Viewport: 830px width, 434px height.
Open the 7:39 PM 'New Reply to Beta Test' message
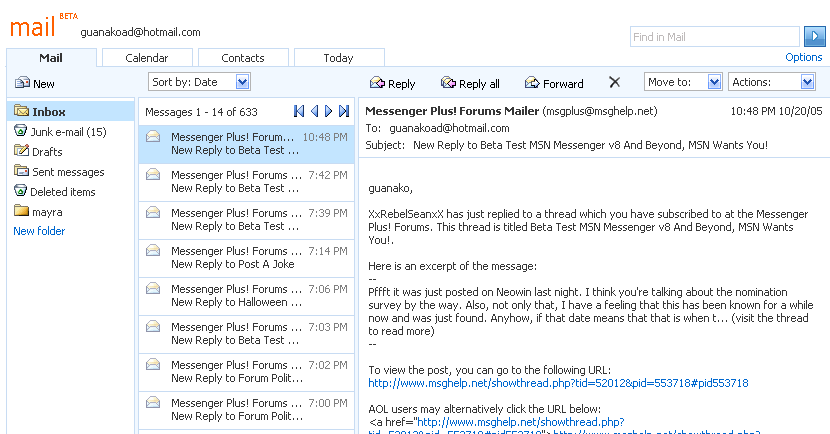[x=246, y=220]
